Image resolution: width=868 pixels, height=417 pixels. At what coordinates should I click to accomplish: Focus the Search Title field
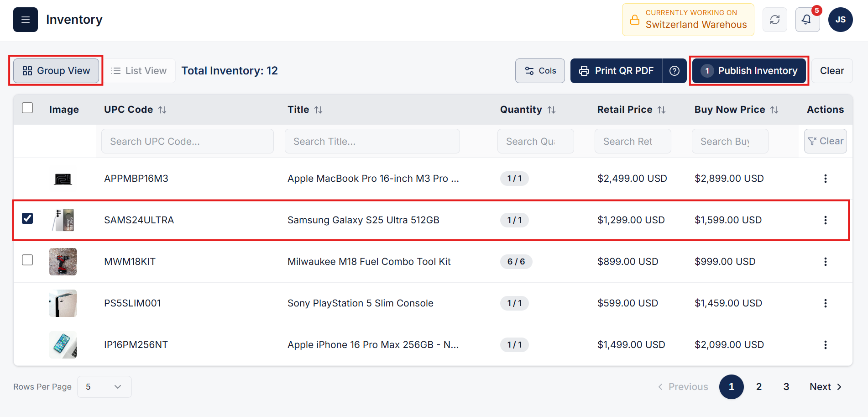372,141
